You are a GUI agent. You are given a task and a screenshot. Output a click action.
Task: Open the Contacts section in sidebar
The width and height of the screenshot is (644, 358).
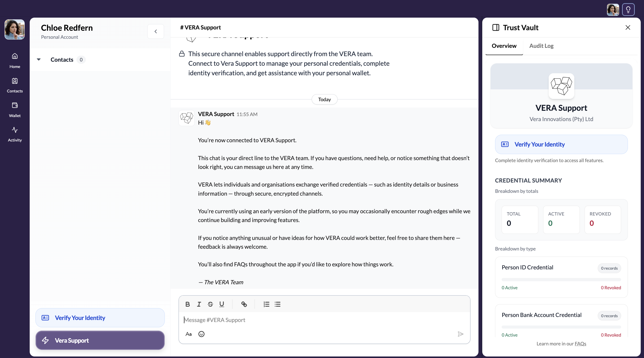[x=15, y=85]
